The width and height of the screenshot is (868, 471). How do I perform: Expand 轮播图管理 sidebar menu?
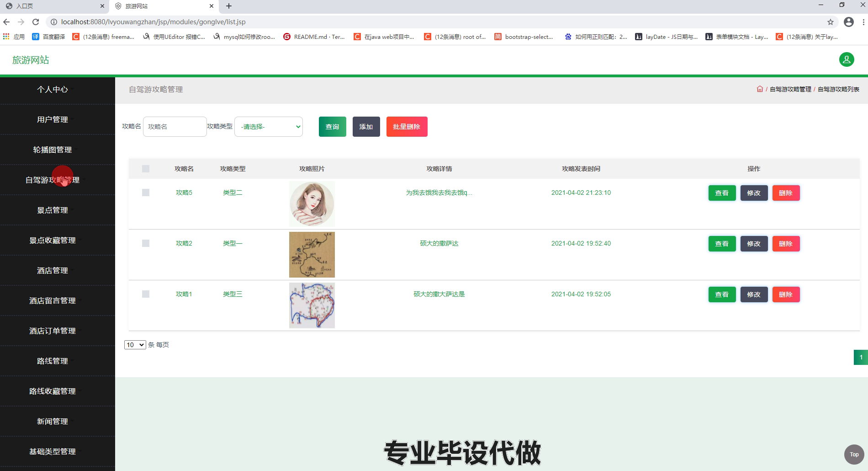(x=53, y=150)
